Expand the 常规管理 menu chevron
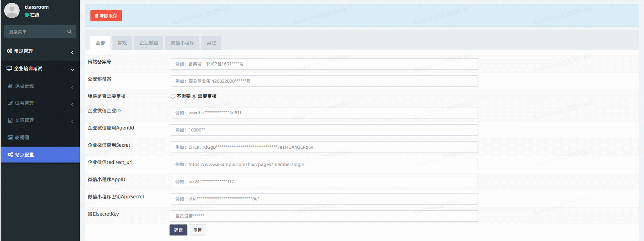644x241 pixels. 72,52
